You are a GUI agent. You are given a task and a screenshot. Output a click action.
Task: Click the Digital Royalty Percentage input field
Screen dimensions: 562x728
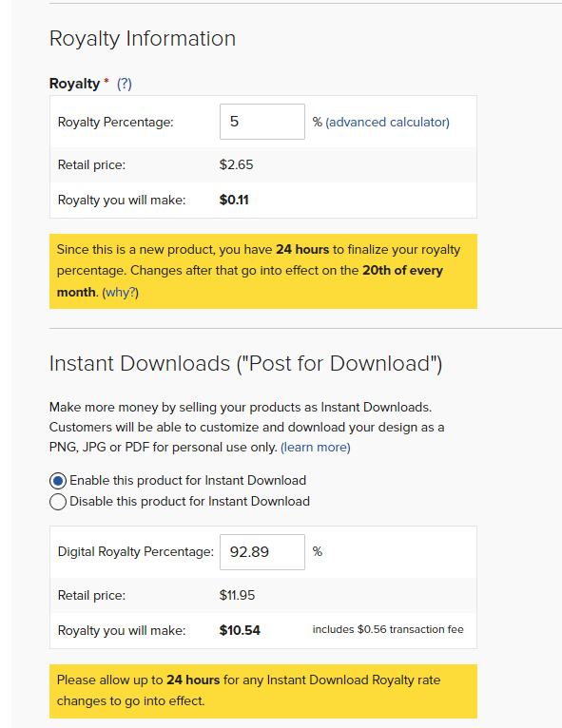(262, 552)
